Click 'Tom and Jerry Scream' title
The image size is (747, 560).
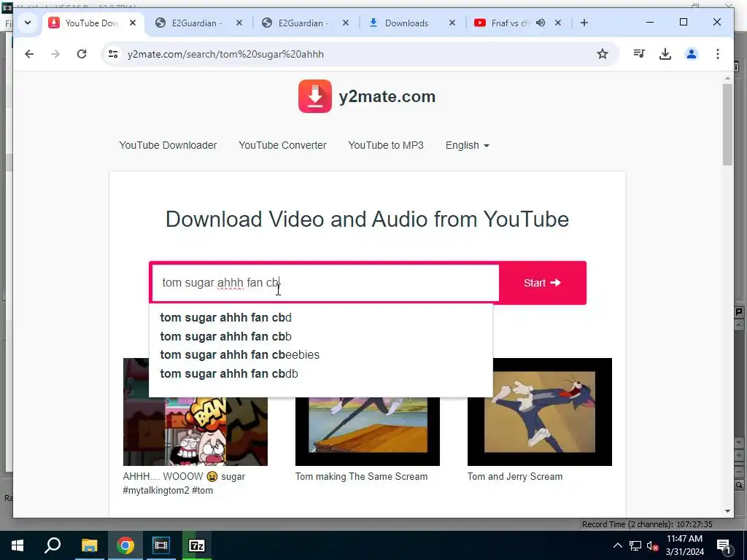[514, 476]
